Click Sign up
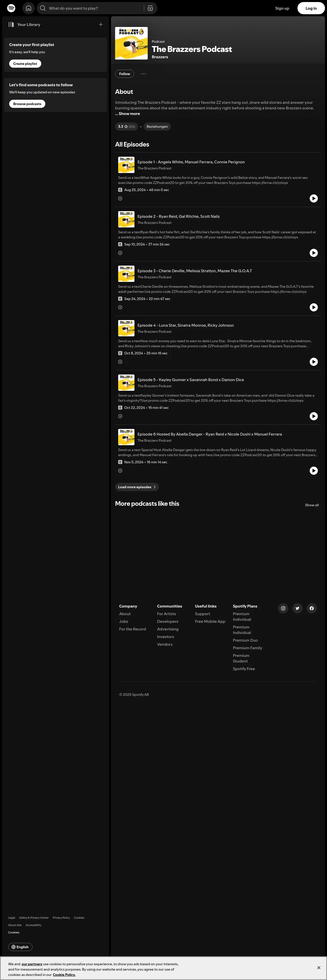 pos(282,8)
